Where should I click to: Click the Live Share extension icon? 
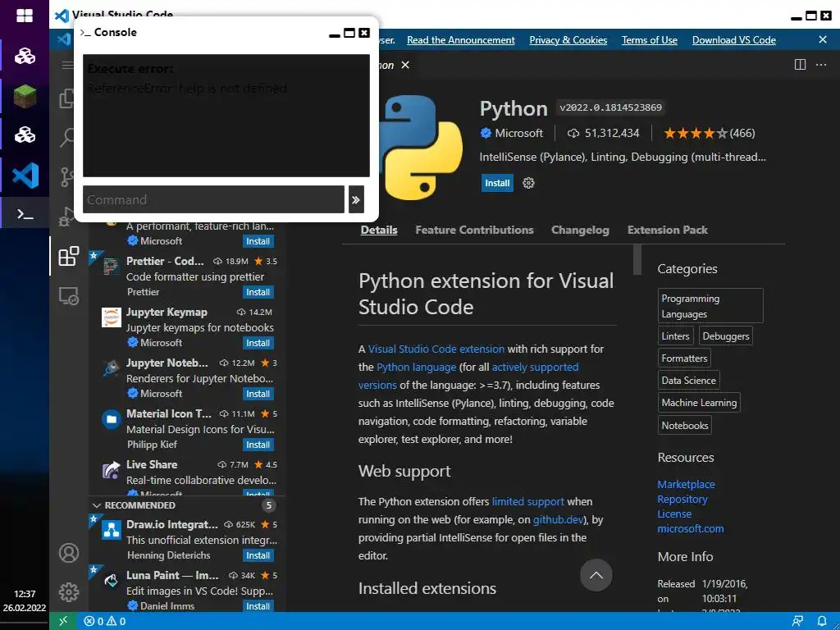pyautogui.click(x=112, y=470)
